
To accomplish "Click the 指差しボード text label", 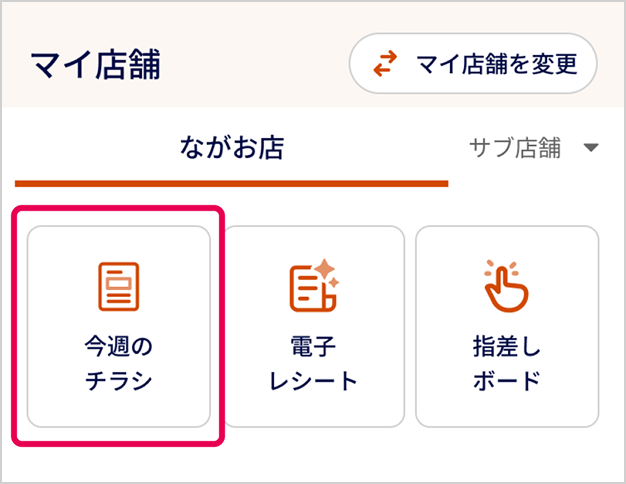I will pos(506,364).
